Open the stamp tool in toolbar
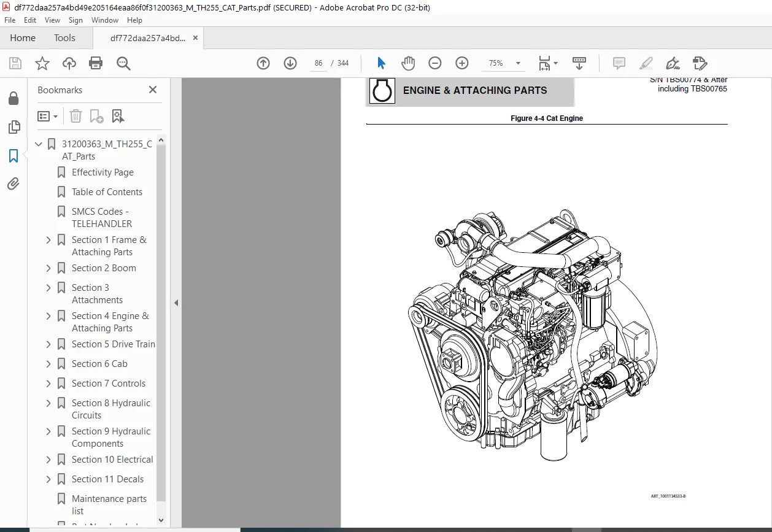 click(700, 63)
